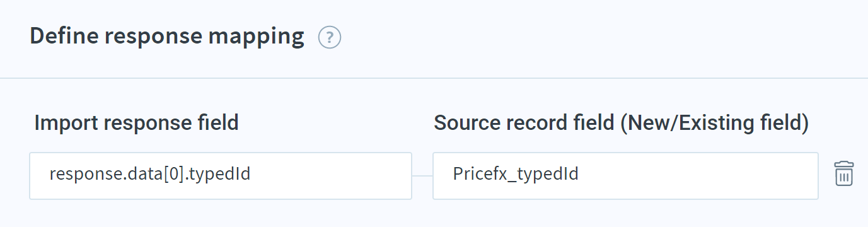Click into the response.data[0].typedId text box
The width and height of the screenshot is (868, 227).
point(221,175)
